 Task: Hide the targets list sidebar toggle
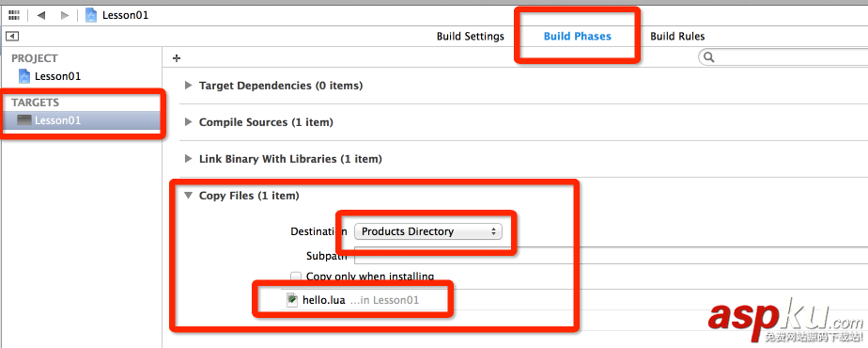tap(13, 37)
